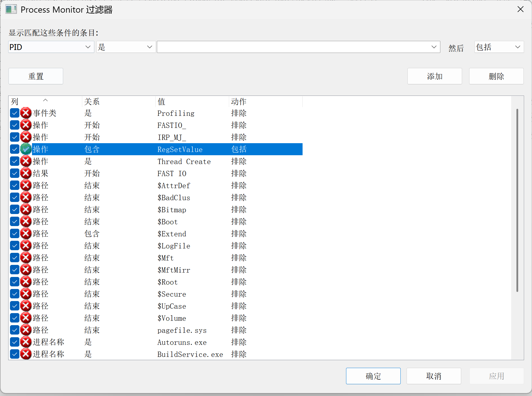The width and height of the screenshot is (532, 396).
Task: Click the 取消 cancel button
Action: (434, 376)
